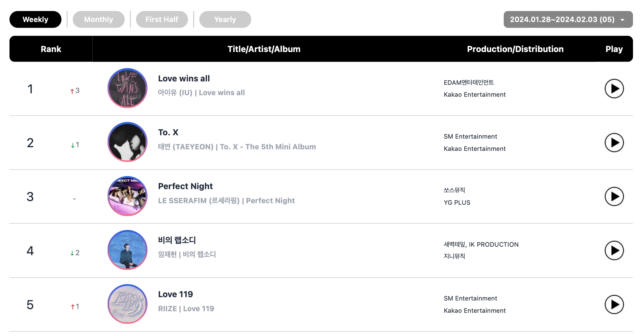Screen dimensions: 644x336
Task: Select the First Half chart tab
Action: point(162,20)
